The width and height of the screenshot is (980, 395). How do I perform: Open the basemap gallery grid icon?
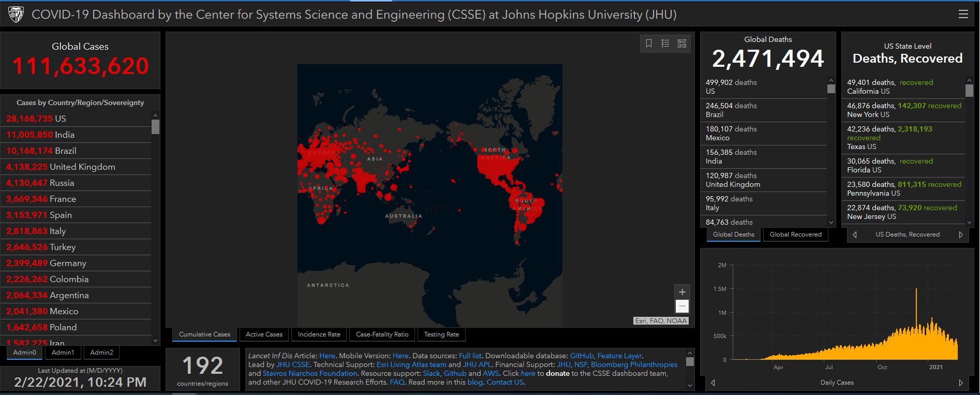682,43
